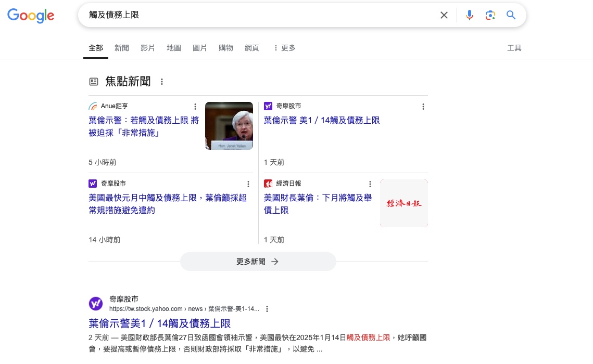This screenshot has width=593, height=364.
Task: Open news card 葉倫示警 美1 / 14觸及債務上限
Action: point(322,121)
